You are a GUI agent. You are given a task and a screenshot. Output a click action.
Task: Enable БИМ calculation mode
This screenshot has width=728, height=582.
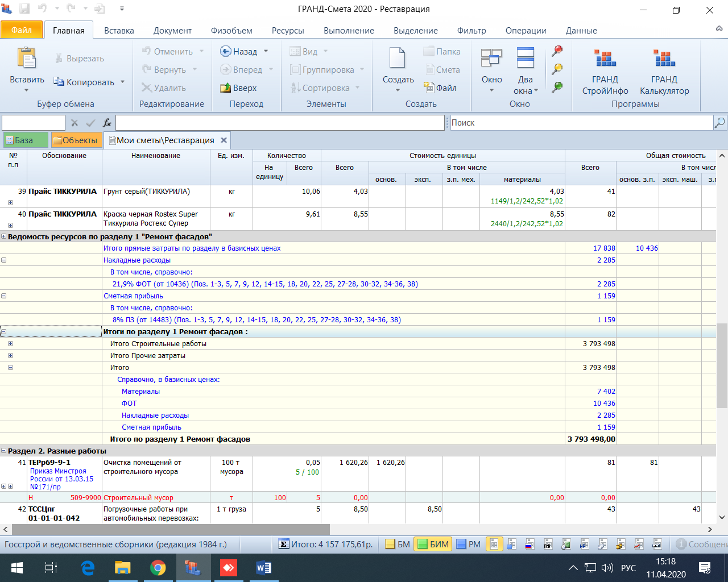point(433,544)
